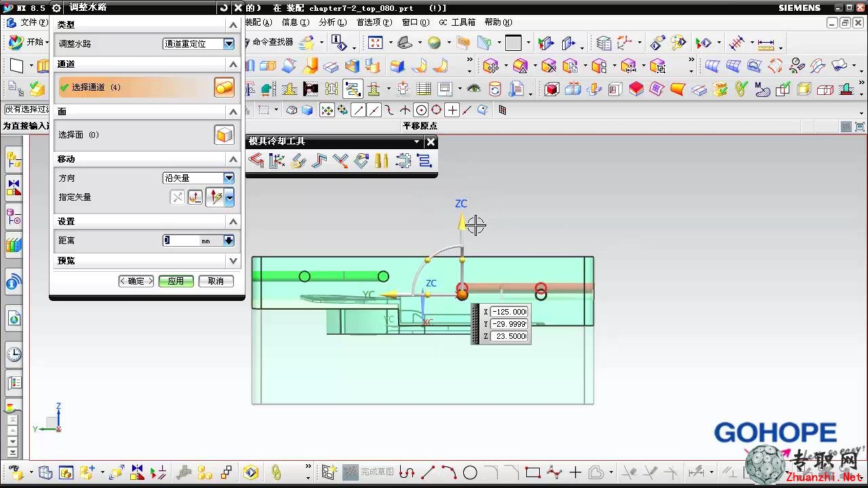Click the last icon in cooling toolbar

pyautogui.click(x=425, y=161)
